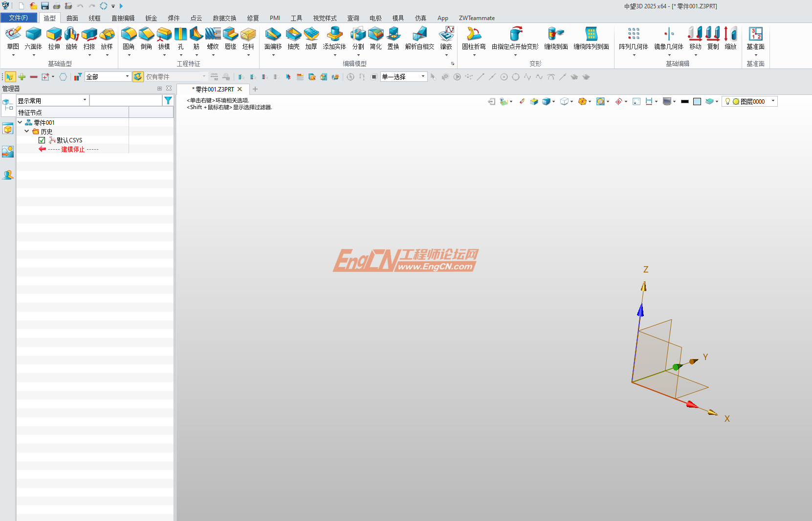Click the feature search input beside 显示常用
This screenshot has width=812, height=521.
(126, 100)
